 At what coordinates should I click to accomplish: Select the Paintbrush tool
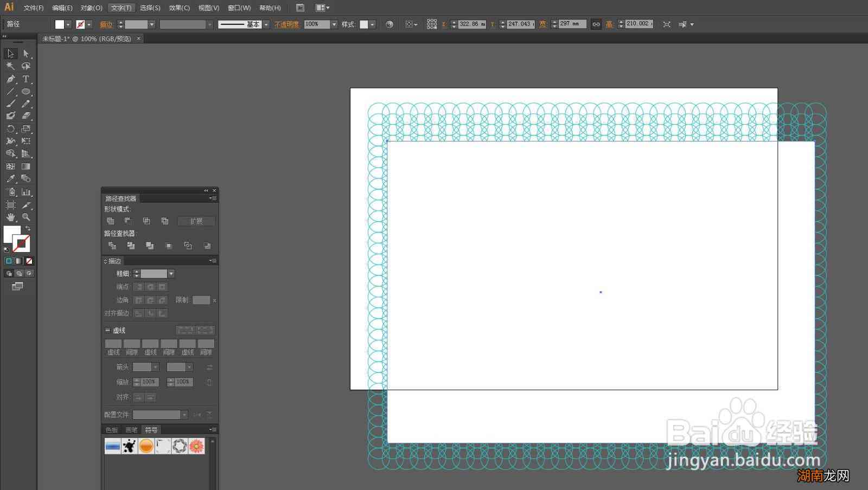pyautogui.click(x=10, y=104)
